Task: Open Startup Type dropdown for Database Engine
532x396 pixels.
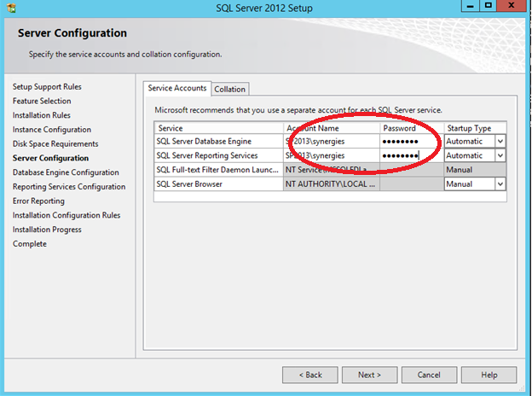Action: pos(500,142)
